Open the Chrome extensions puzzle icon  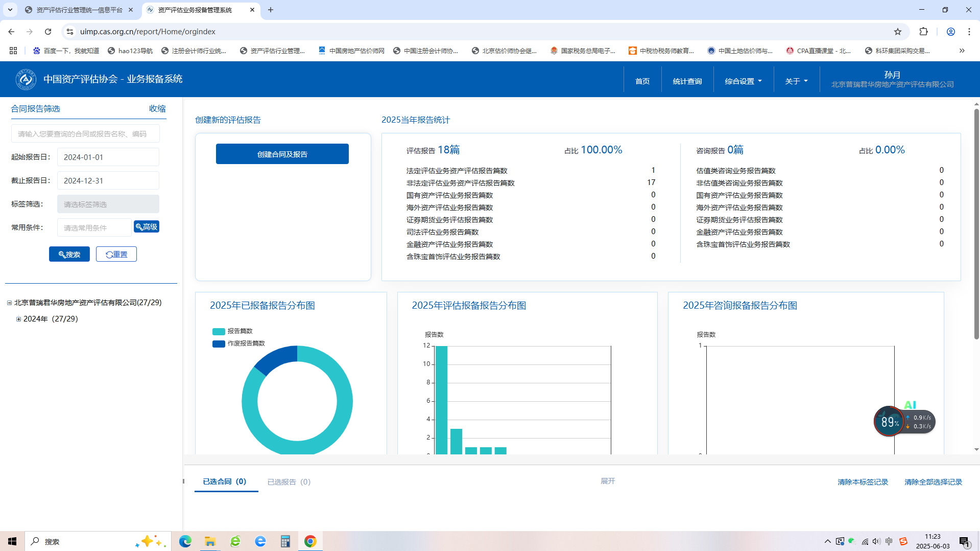(923, 32)
